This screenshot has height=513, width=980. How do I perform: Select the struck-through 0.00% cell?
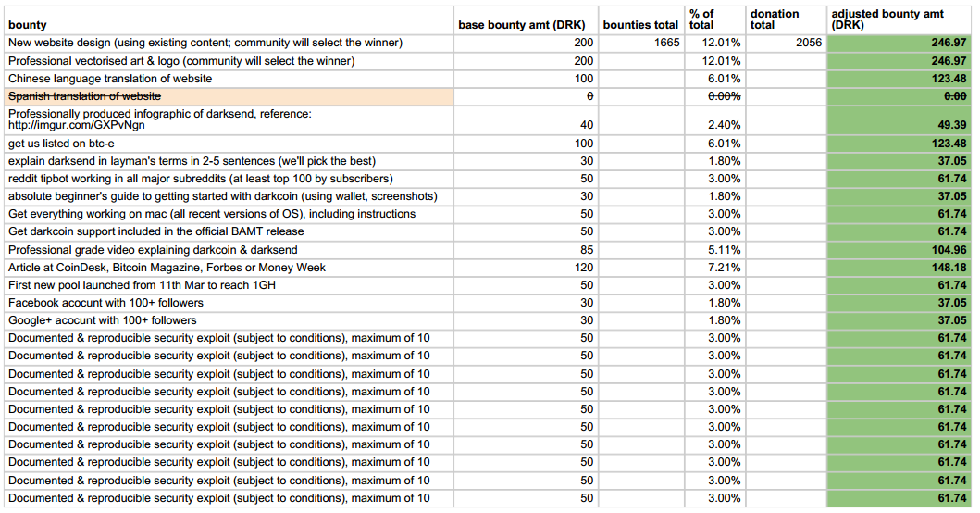pyautogui.click(x=715, y=96)
